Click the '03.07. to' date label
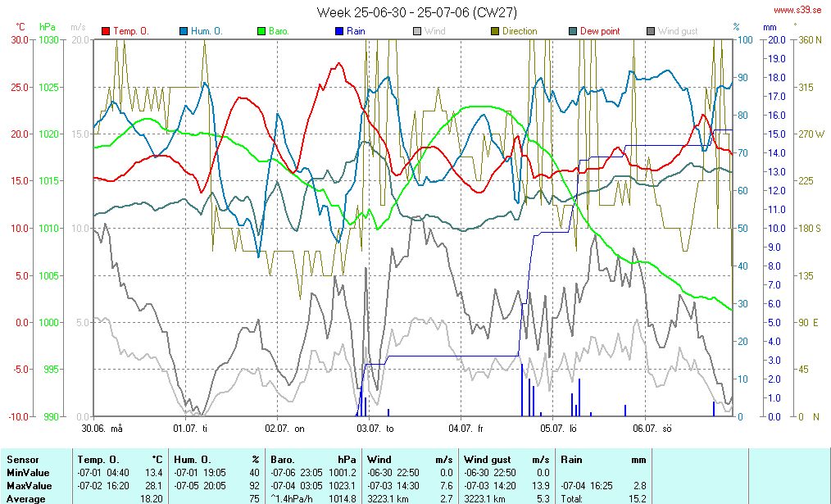 (375, 429)
